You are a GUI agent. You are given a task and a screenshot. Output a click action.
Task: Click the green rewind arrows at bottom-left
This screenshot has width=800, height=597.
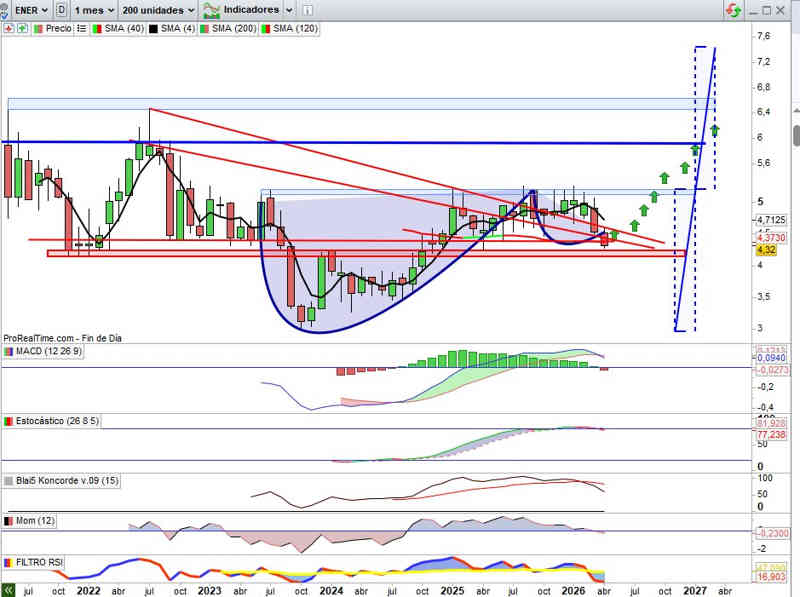[x=8, y=590]
